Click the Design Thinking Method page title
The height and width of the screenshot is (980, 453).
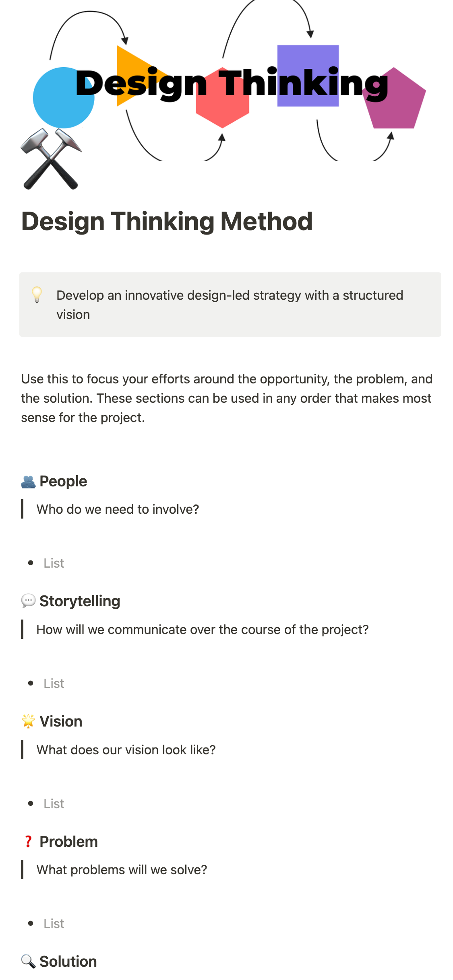[167, 221]
